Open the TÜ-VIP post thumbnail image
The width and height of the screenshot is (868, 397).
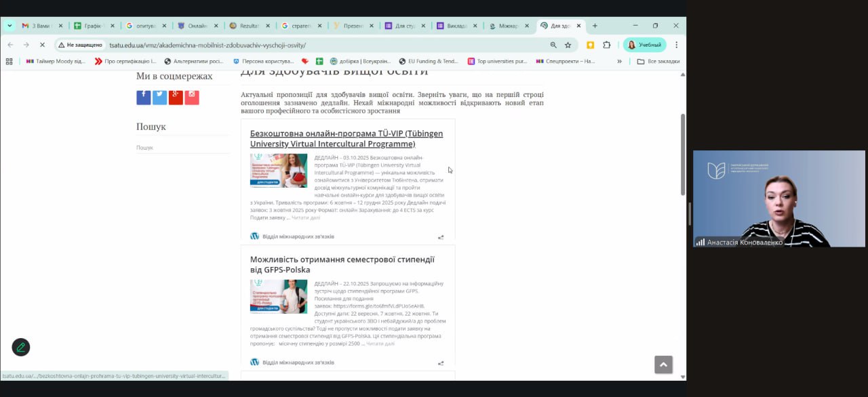[x=279, y=171]
